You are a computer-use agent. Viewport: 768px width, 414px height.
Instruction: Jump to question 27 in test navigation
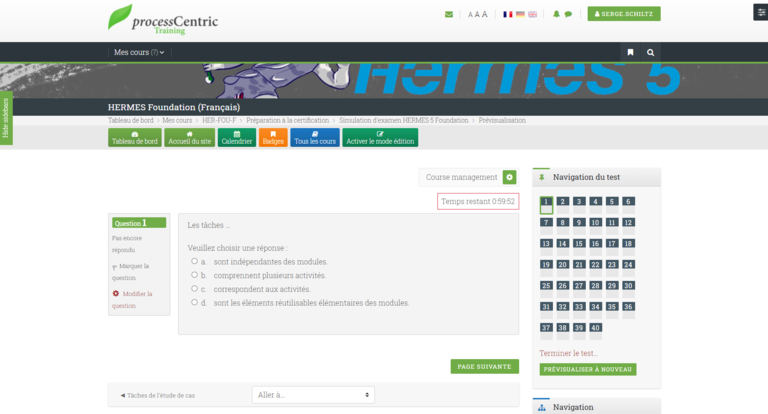pos(579,290)
